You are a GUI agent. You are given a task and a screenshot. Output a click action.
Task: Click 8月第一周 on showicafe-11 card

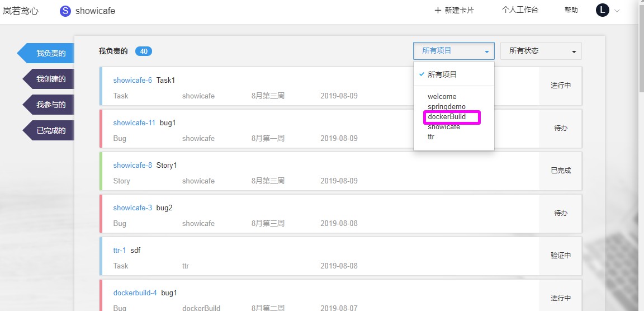pyautogui.click(x=268, y=139)
